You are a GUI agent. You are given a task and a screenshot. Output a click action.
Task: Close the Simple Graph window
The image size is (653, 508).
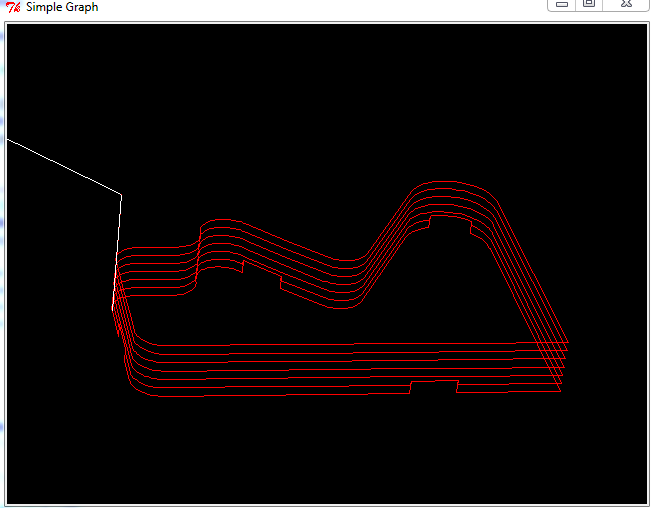tap(626, 5)
